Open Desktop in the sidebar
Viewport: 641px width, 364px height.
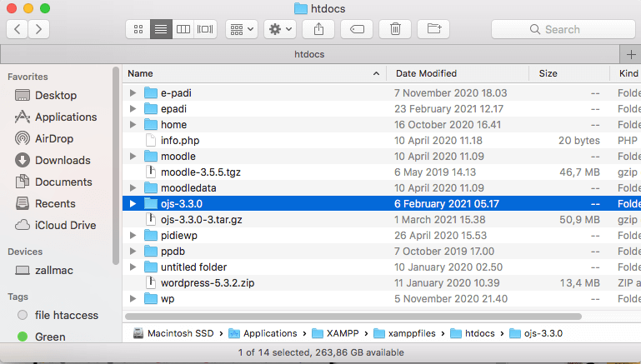coord(56,95)
